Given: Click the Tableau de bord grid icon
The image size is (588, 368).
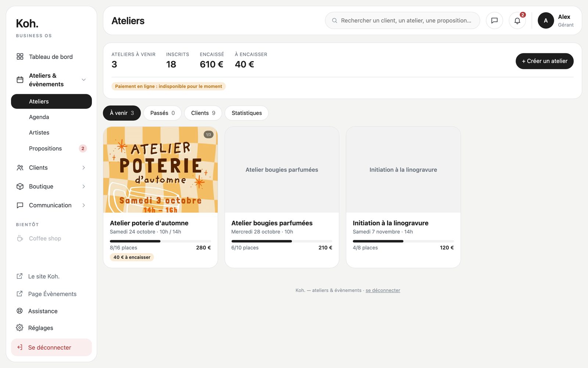Looking at the screenshot, I should tap(20, 57).
